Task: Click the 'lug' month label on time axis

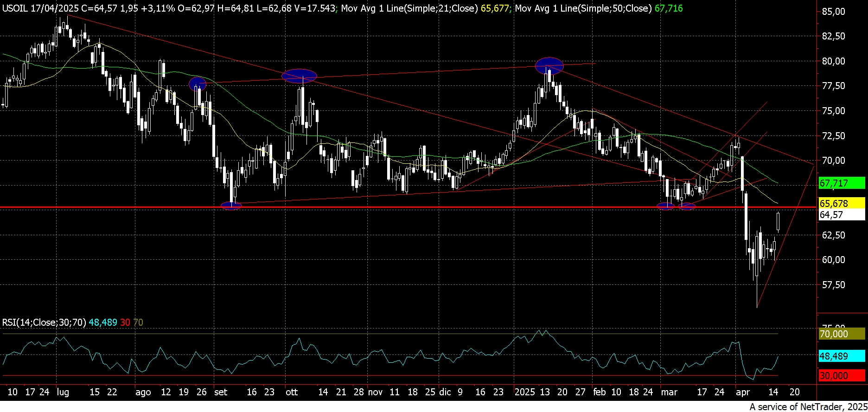Action: (63, 392)
